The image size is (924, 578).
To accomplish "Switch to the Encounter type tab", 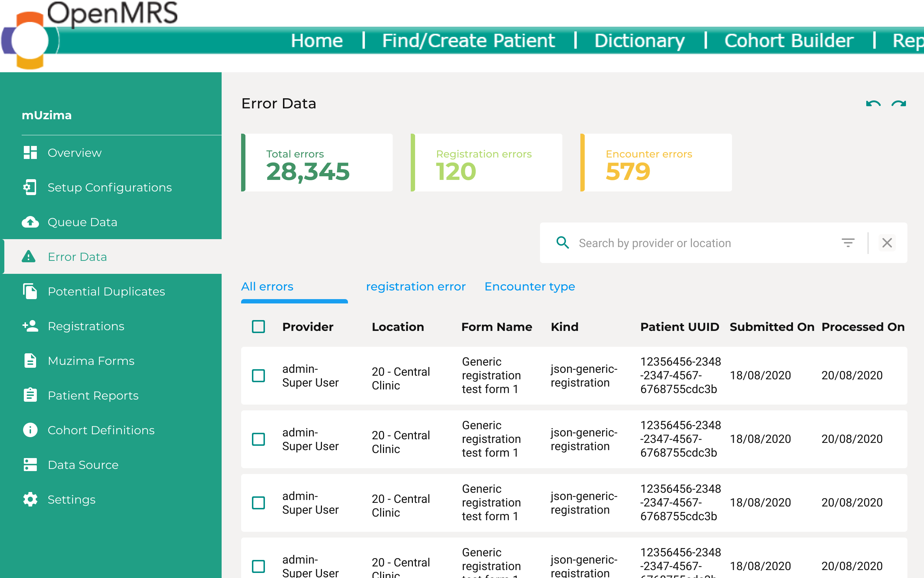I will (529, 286).
